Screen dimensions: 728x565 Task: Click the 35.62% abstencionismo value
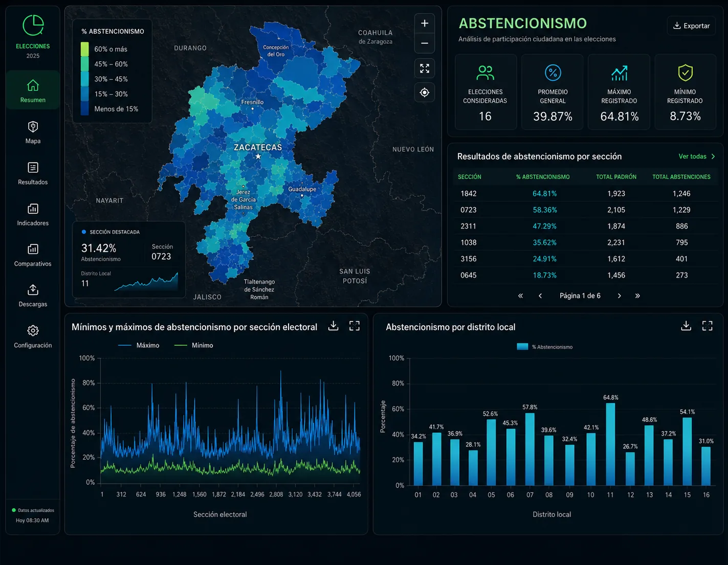544,242
